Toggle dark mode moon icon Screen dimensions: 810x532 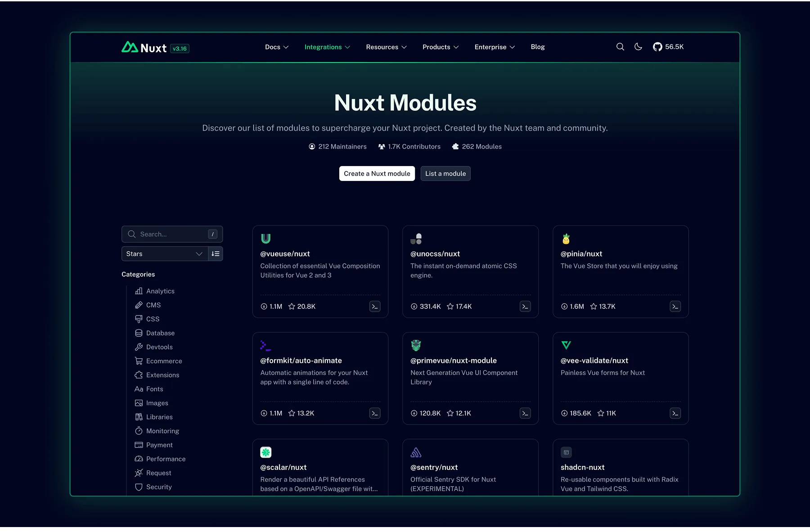(638, 47)
